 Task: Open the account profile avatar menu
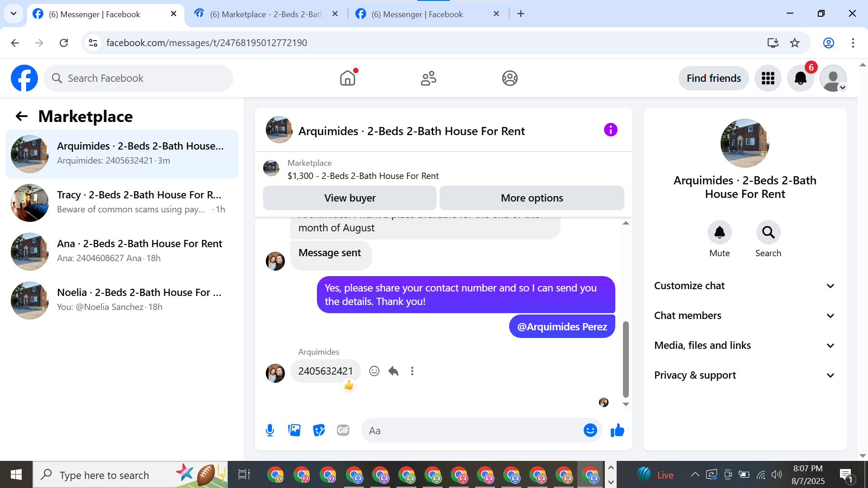833,78
